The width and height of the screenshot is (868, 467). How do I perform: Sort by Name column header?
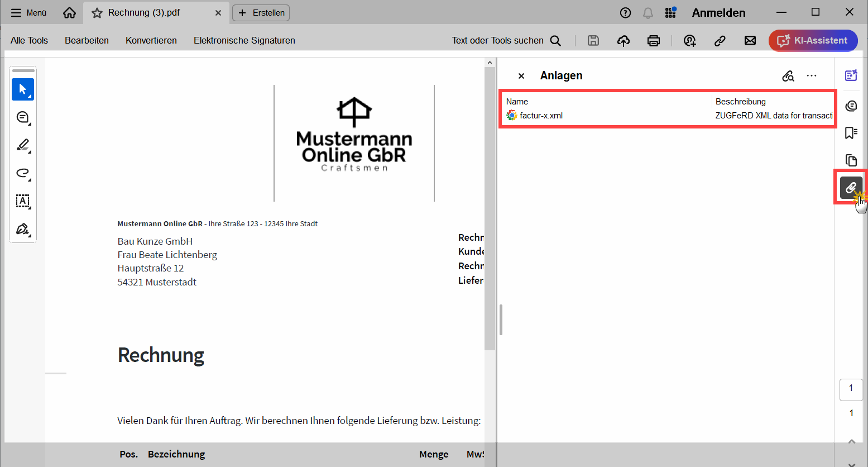pos(517,101)
